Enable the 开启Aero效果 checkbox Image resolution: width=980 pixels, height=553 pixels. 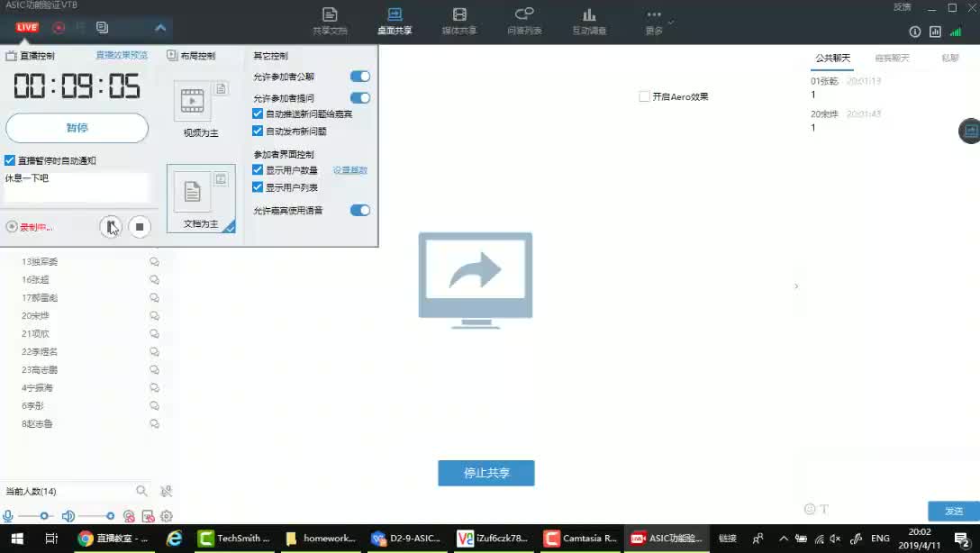644,97
